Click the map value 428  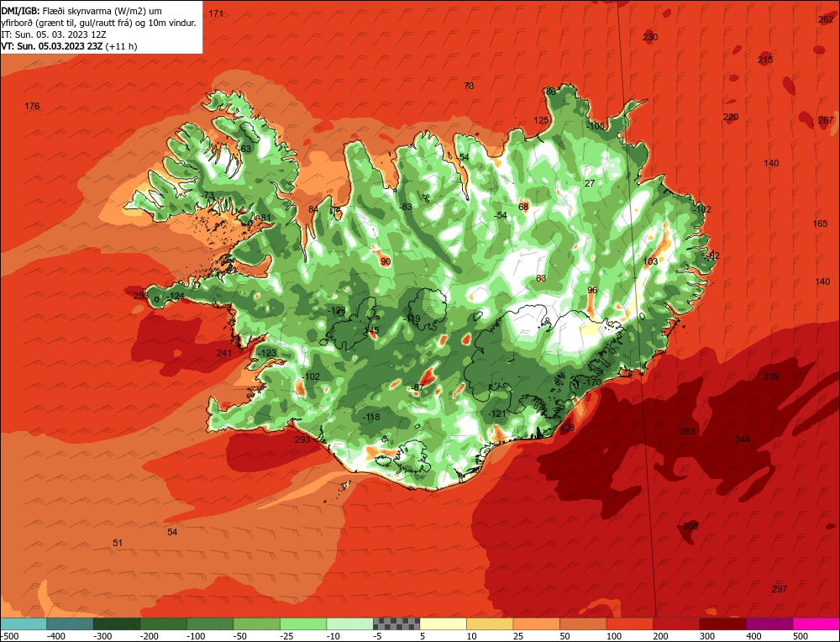pyautogui.click(x=567, y=428)
